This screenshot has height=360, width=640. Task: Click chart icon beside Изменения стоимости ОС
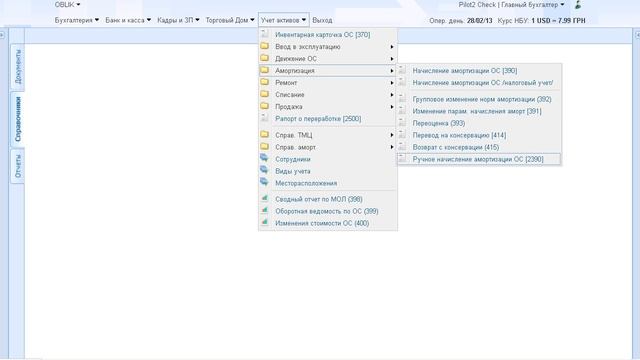pos(264,222)
